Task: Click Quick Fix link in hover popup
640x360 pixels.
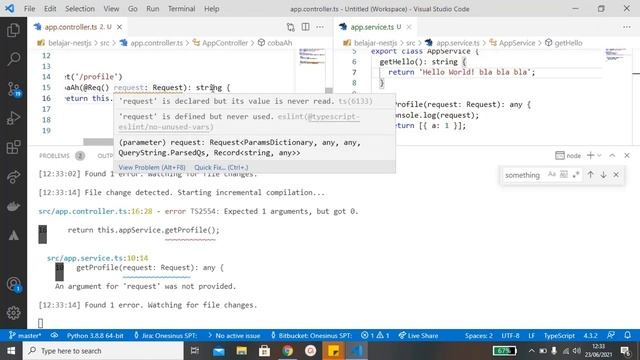Action: [221, 167]
